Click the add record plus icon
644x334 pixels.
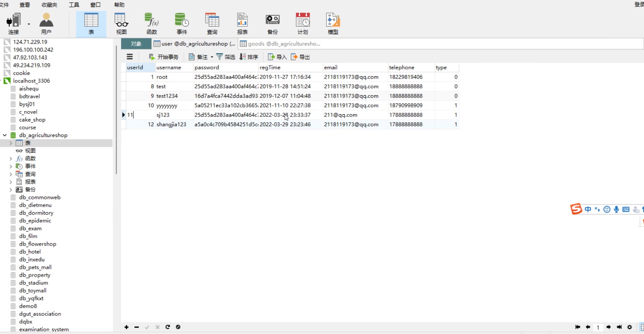(x=126, y=327)
